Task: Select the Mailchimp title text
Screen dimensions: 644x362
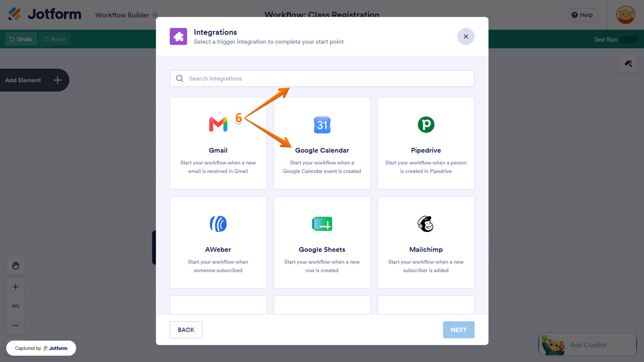Action: (426, 250)
